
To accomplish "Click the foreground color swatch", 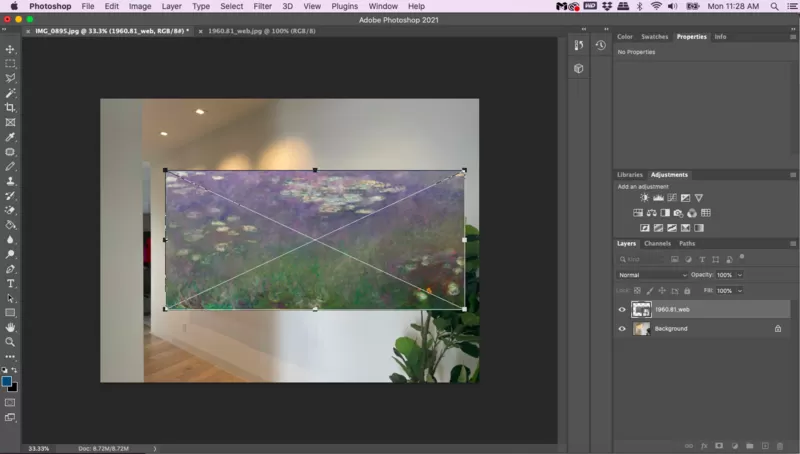I will pyautogui.click(x=7, y=382).
